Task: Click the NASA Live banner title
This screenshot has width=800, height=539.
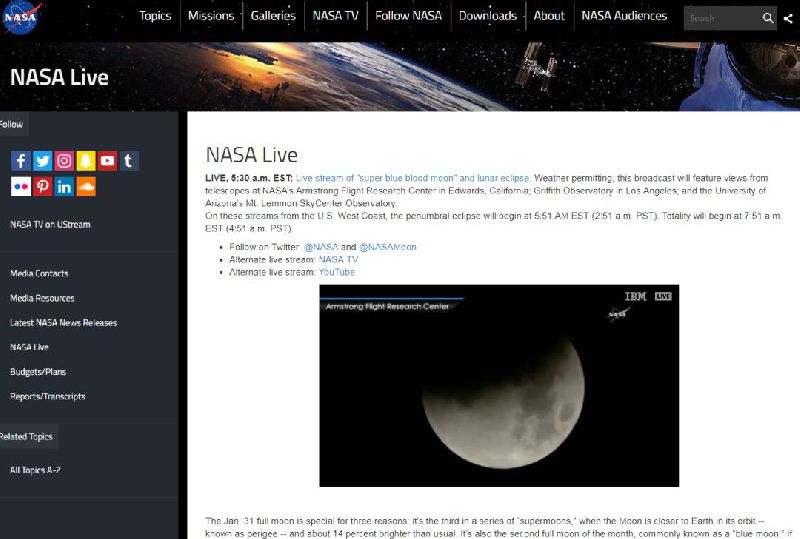Action: [59, 78]
